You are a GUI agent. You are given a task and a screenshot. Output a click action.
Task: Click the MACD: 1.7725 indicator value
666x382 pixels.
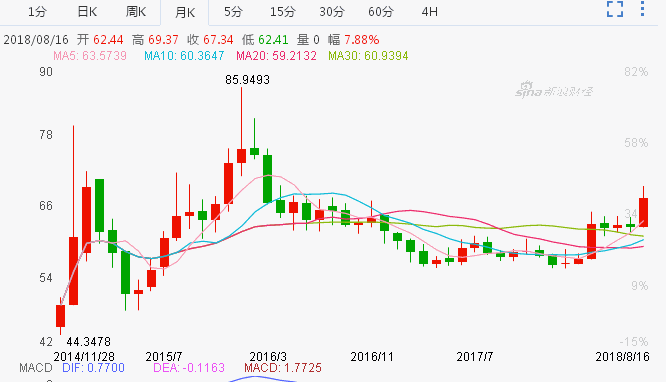tap(283, 368)
